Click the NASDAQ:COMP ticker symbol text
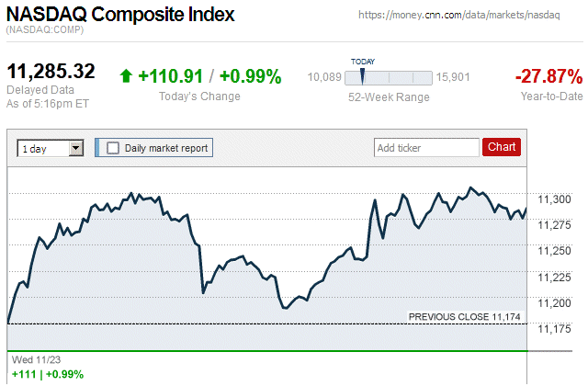Image resolution: width=588 pixels, height=386 pixels. (44, 31)
